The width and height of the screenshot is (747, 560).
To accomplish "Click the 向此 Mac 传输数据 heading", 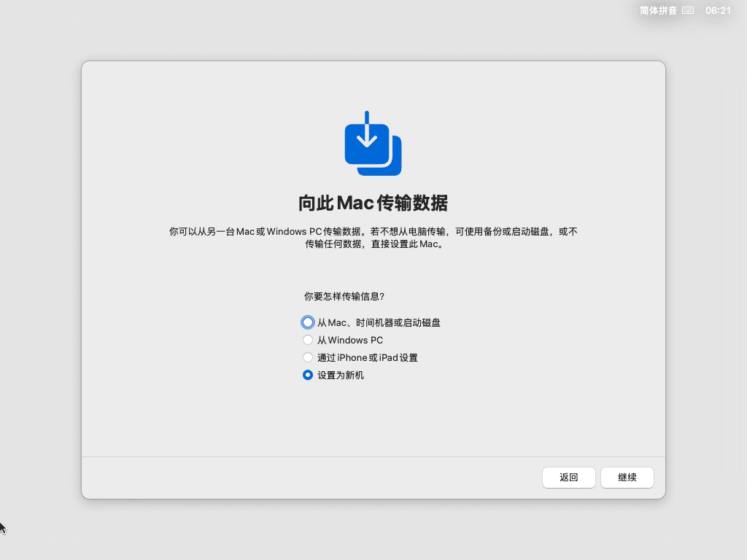I will tap(373, 203).
